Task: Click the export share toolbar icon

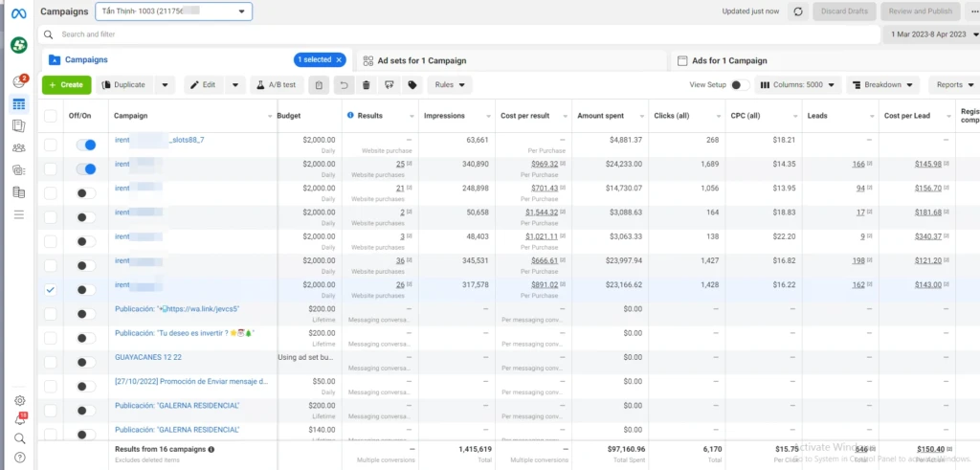Action: (389, 85)
